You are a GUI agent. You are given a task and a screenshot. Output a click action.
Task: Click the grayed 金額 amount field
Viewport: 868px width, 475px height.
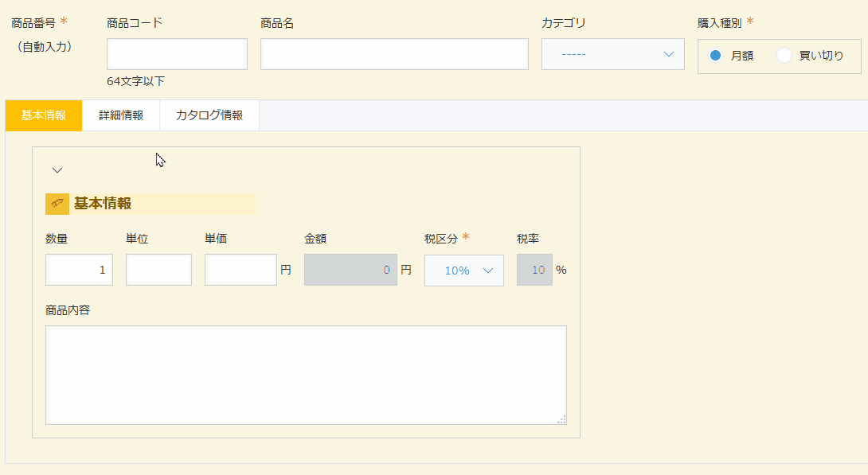point(350,270)
